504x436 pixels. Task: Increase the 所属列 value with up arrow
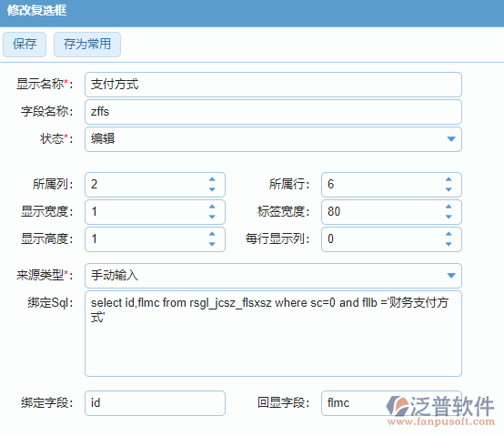coord(212,179)
